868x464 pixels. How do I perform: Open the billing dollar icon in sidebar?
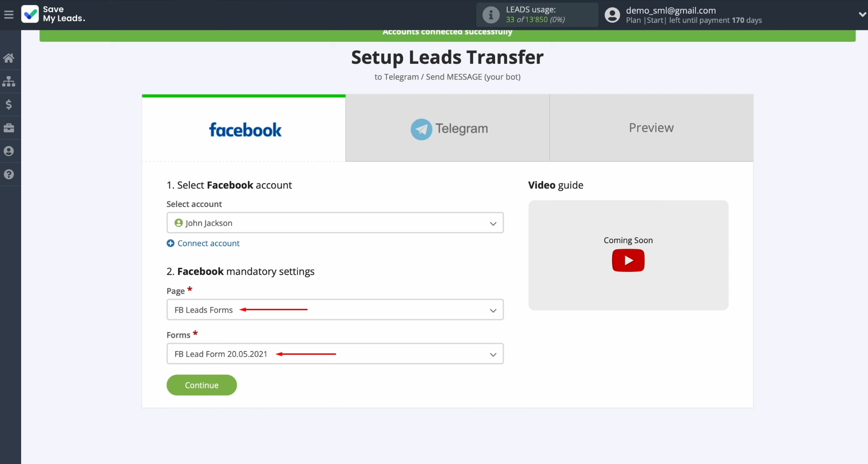pos(9,105)
